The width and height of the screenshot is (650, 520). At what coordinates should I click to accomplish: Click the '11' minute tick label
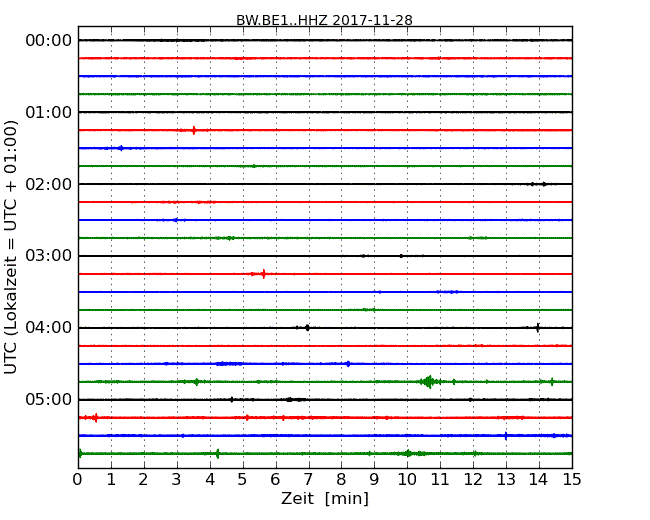pos(440,480)
